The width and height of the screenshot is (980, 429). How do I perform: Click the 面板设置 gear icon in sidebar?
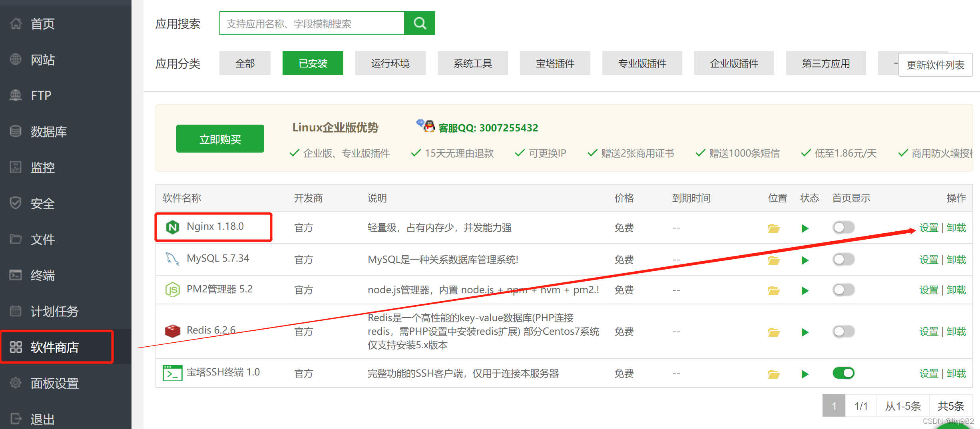(x=16, y=383)
